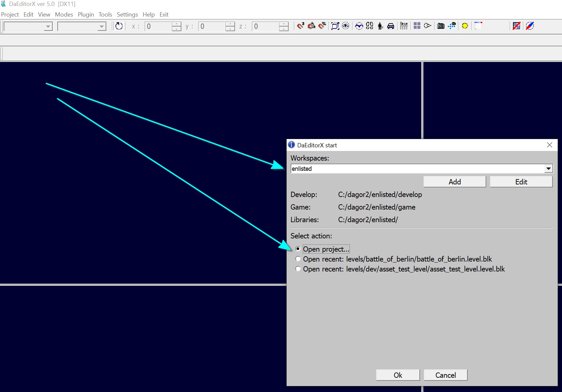The height and width of the screenshot is (392, 562).
Task: Click the Stat statistics icon
Action: point(403,26)
